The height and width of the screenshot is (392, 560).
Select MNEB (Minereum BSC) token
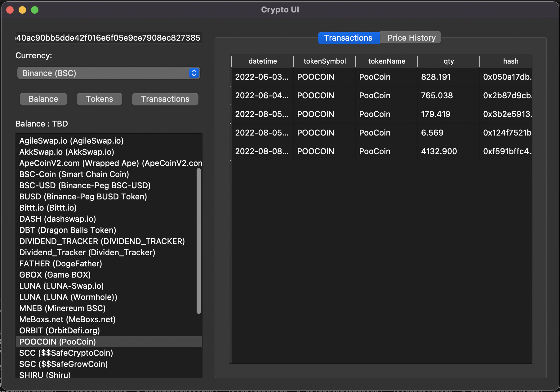(x=109, y=308)
